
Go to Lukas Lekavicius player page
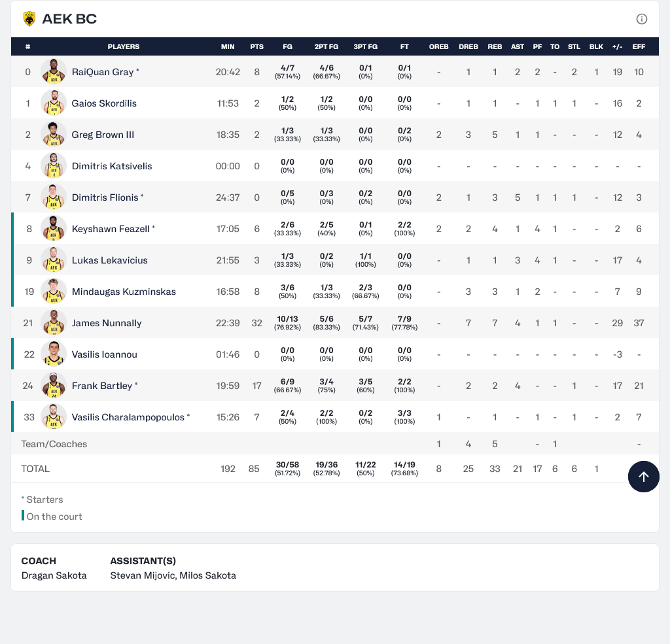pos(109,260)
